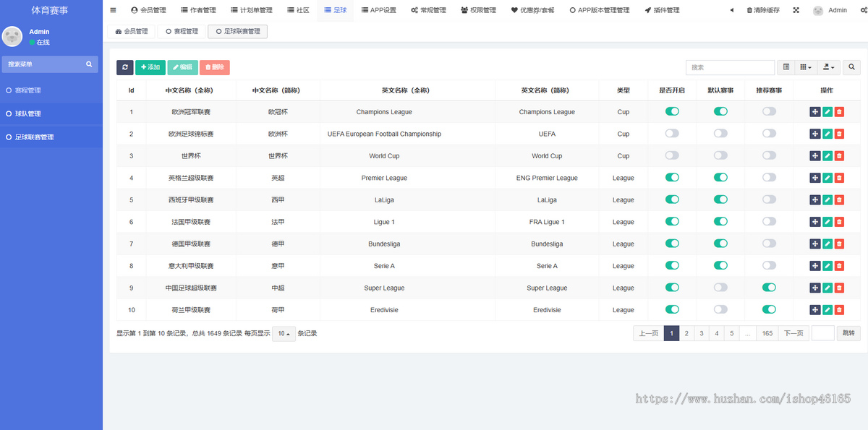Image resolution: width=868 pixels, height=430 pixels.
Task: Click the sidebar 搜索菜单 search field
Action: click(x=49, y=64)
